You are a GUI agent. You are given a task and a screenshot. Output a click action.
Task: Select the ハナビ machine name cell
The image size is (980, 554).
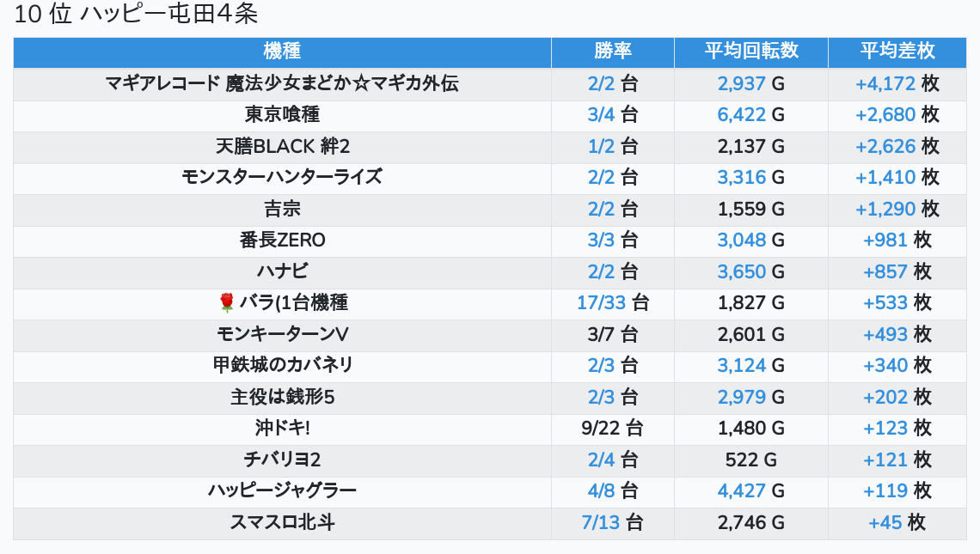(x=282, y=271)
